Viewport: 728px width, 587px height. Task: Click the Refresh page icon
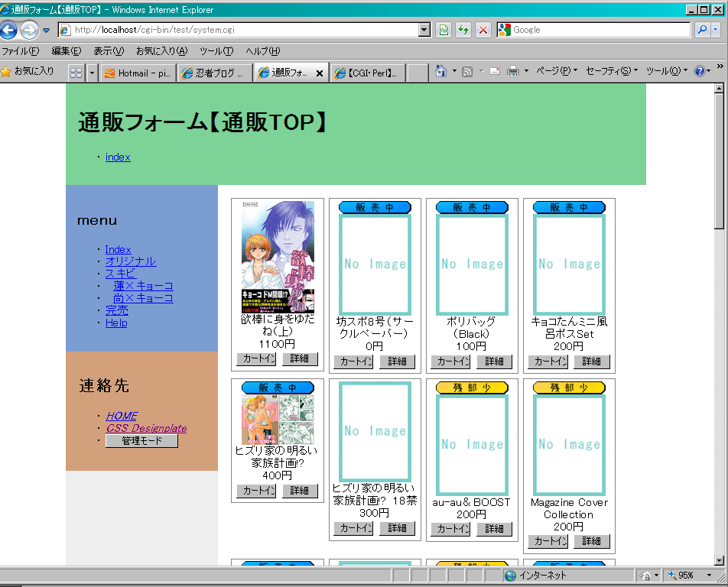coord(463,30)
